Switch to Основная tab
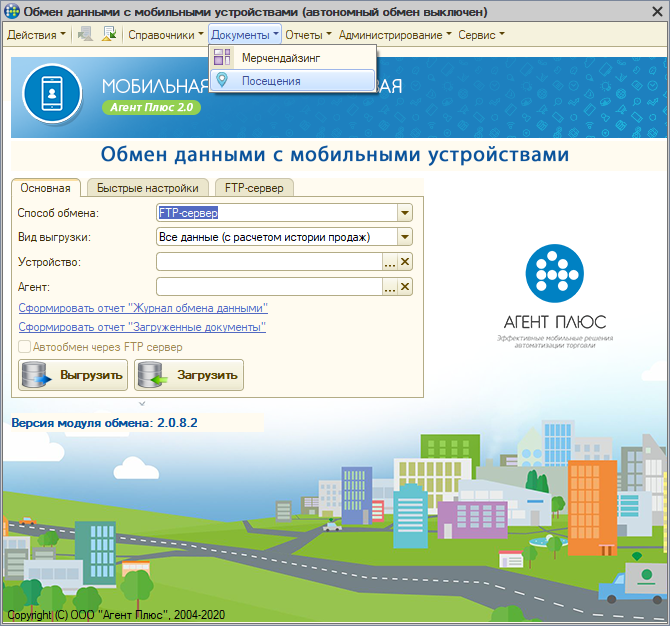This screenshot has width=670, height=626. (x=46, y=188)
